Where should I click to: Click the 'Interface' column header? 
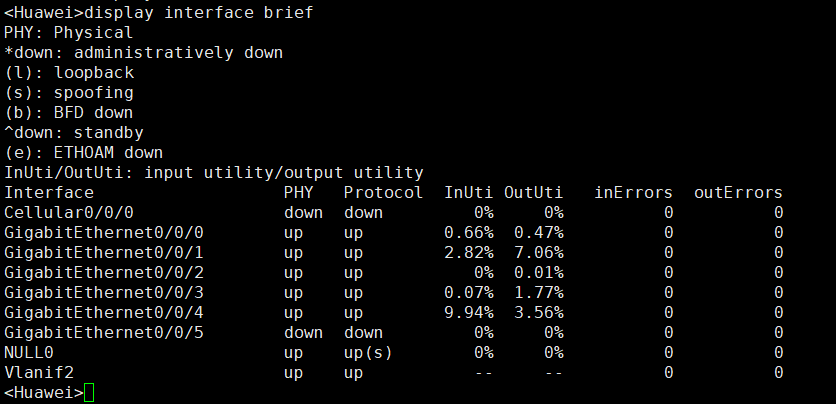pyautogui.click(x=49, y=192)
